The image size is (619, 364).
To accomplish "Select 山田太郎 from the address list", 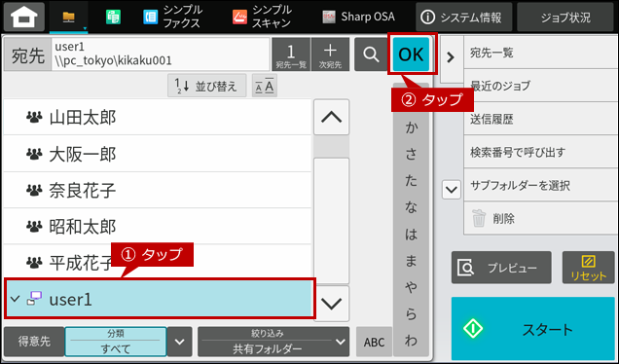I will [158, 117].
